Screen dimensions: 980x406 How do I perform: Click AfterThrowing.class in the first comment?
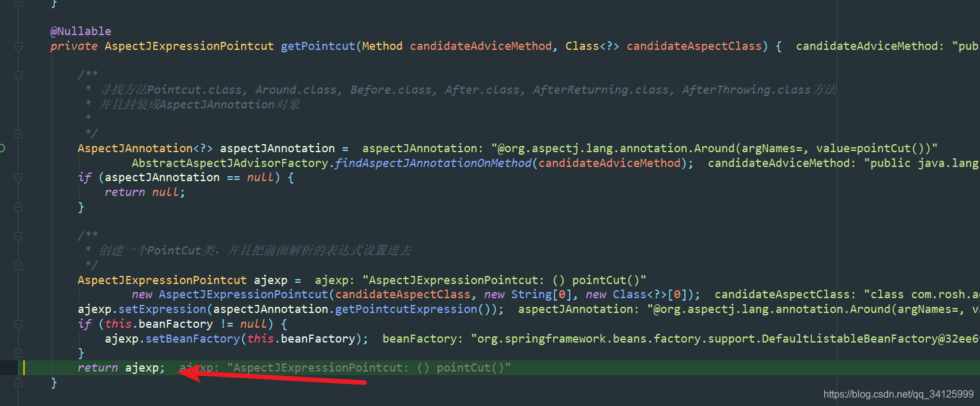point(746,90)
